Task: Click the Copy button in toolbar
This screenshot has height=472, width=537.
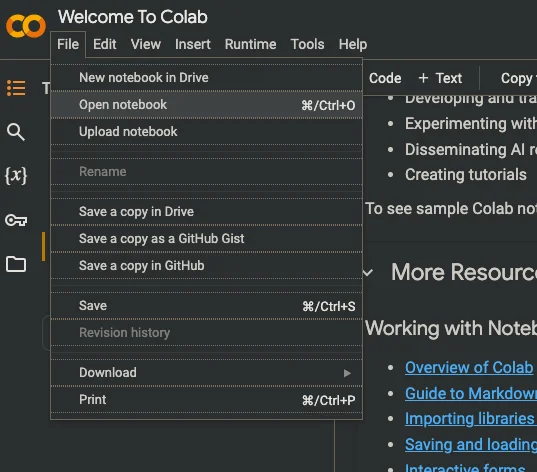Action: pyautogui.click(x=518, y=78)
